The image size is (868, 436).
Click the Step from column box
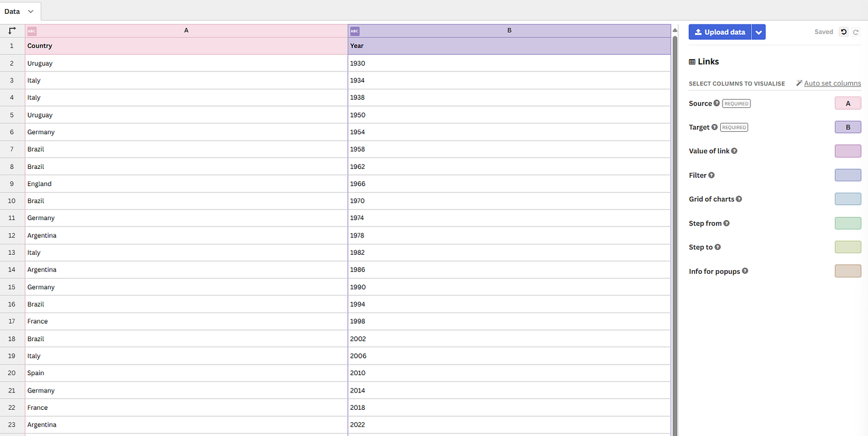tap(848, 223)
